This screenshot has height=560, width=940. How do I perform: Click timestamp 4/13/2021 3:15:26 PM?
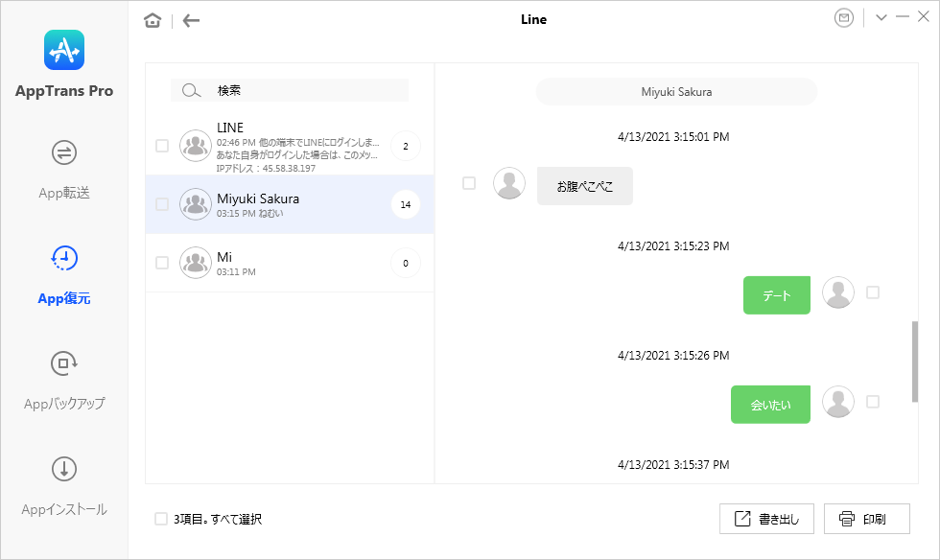[673, 356]
